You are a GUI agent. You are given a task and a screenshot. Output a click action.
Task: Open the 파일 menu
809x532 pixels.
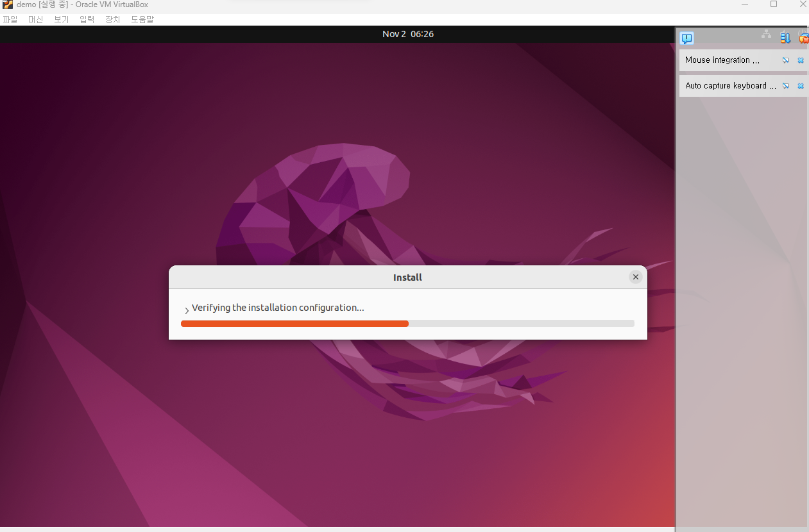coord(10,19)
